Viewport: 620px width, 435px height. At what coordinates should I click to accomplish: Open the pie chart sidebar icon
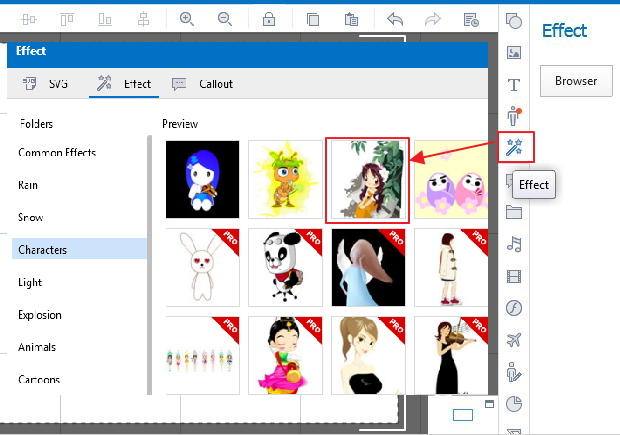(x=514, y=404)
